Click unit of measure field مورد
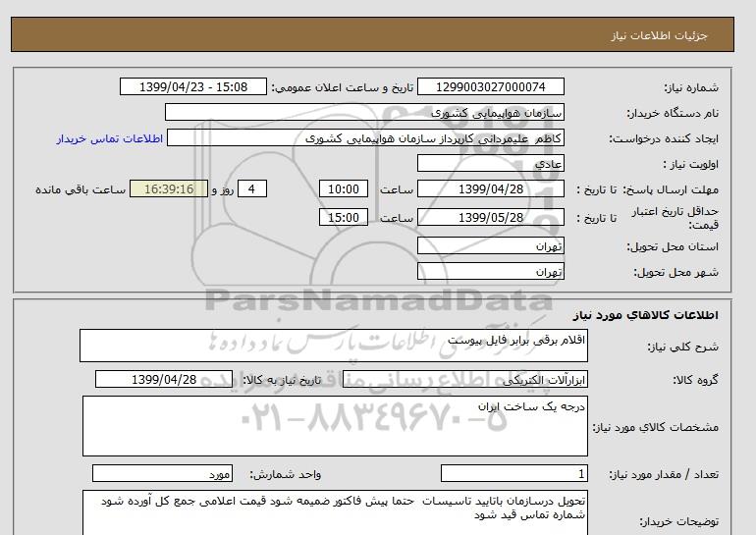 pos(162,474)
